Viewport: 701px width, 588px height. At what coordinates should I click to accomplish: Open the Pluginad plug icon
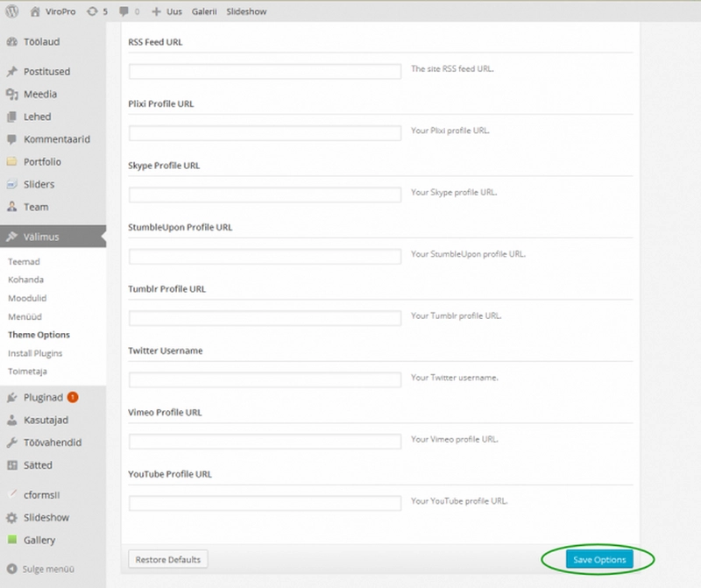point(11,397)
